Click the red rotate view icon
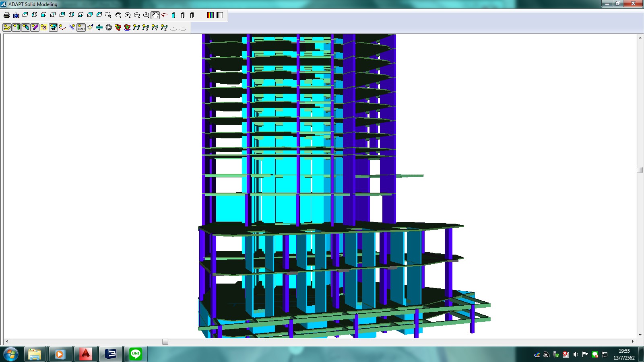This screenshot has height=362, width=644. point(164,15)
